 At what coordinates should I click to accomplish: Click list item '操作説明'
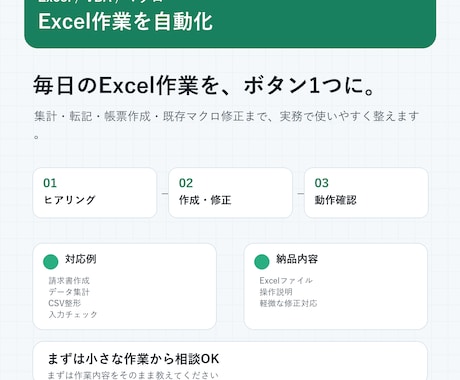tap(276, 292)
